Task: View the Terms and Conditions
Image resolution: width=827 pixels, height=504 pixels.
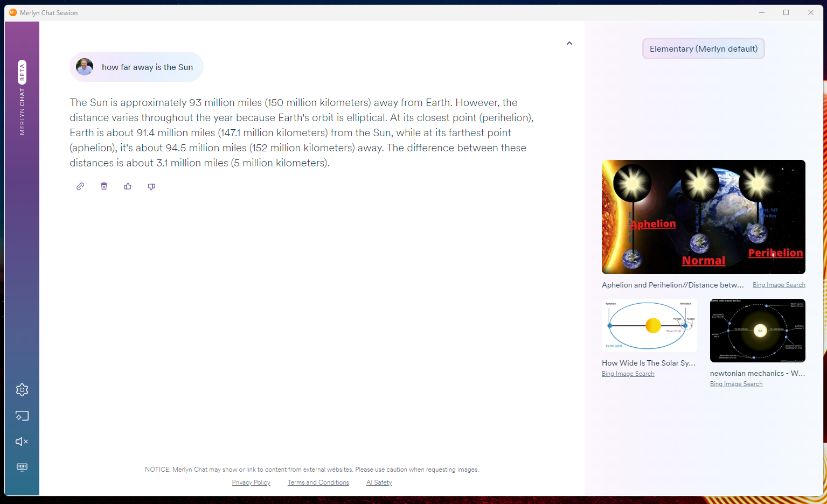Action: pyautogui.click(x=318, y=482)
